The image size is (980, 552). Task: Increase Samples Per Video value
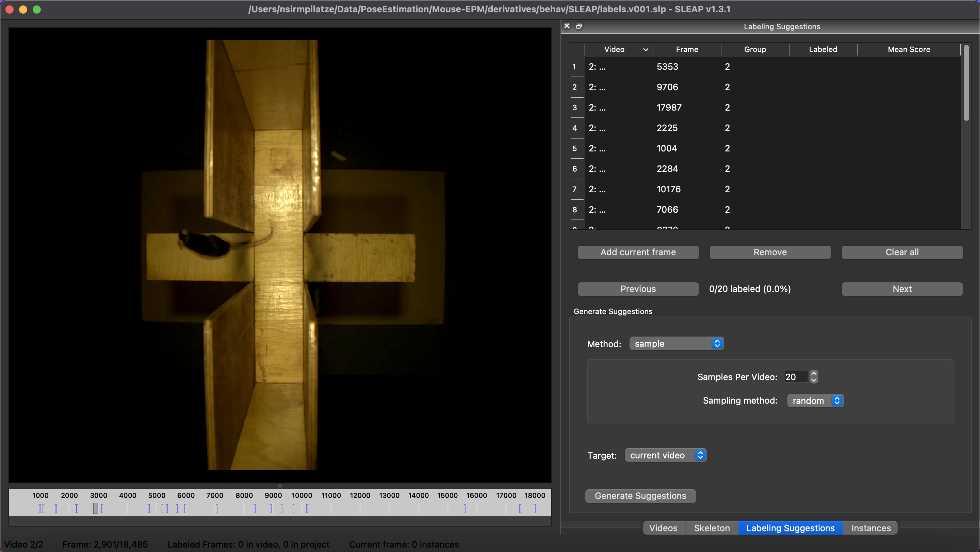pos(814,373)
